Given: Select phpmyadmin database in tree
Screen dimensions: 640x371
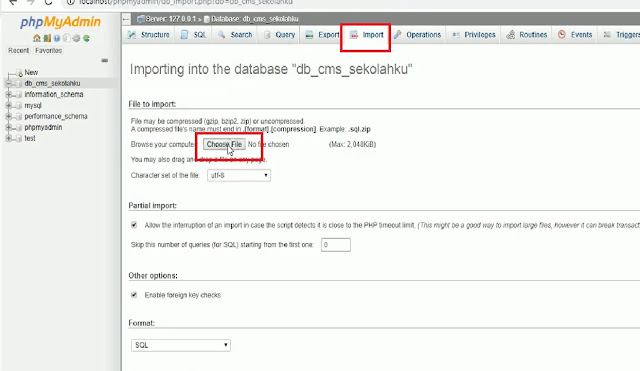Looking at the screenshot, I should pyautogui.click(x=43, y=127).
